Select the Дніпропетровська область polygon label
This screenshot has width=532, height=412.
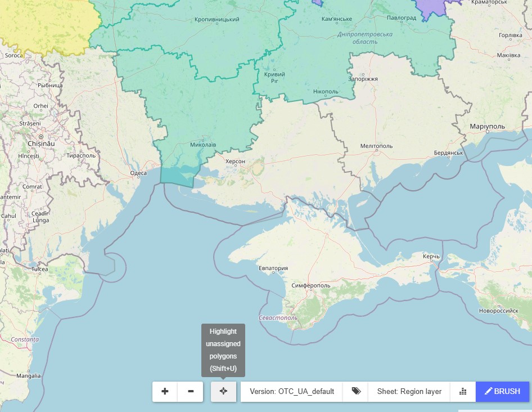[364, 38]
